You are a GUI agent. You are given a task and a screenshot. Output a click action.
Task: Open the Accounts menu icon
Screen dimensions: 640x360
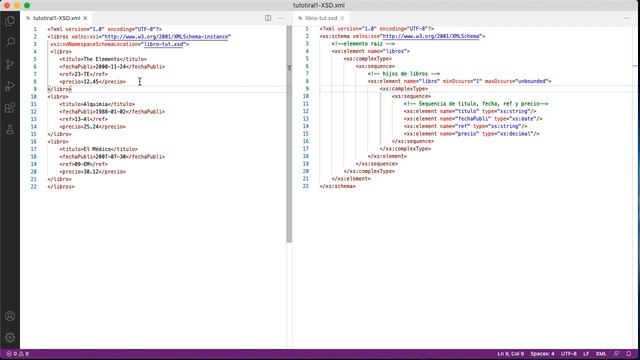pos(10,316)
